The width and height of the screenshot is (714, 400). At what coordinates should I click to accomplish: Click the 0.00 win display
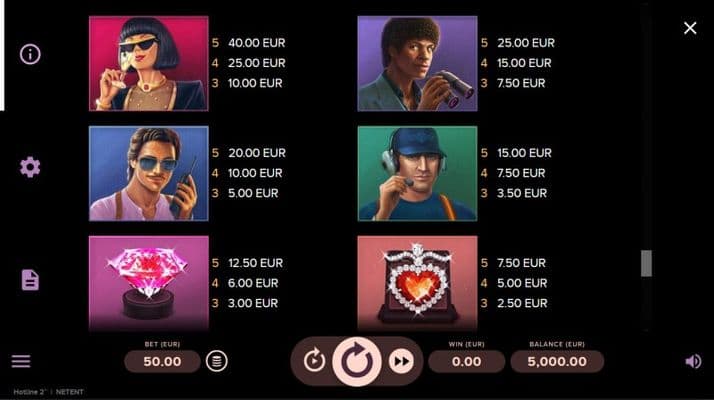[x=466, y=361]
